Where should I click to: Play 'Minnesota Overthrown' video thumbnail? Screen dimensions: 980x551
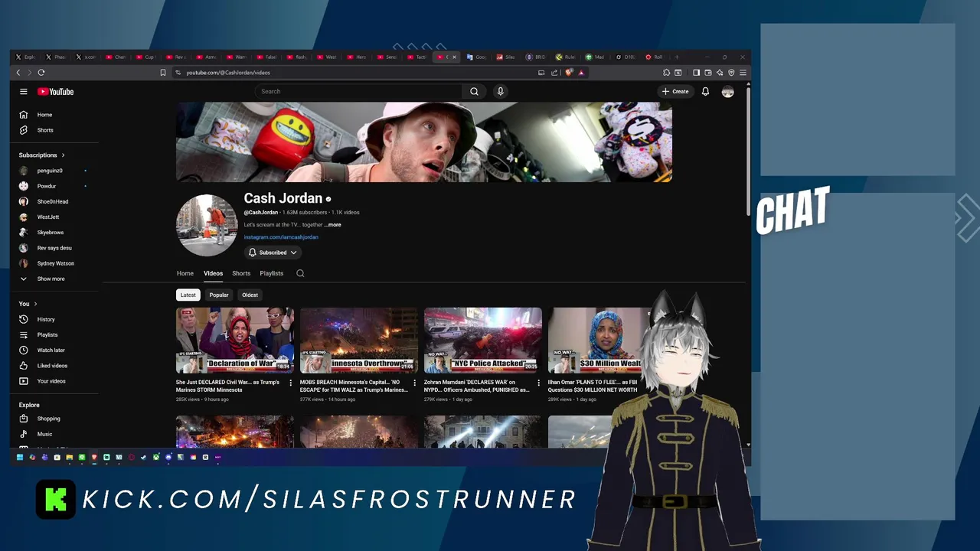point(359,341)
